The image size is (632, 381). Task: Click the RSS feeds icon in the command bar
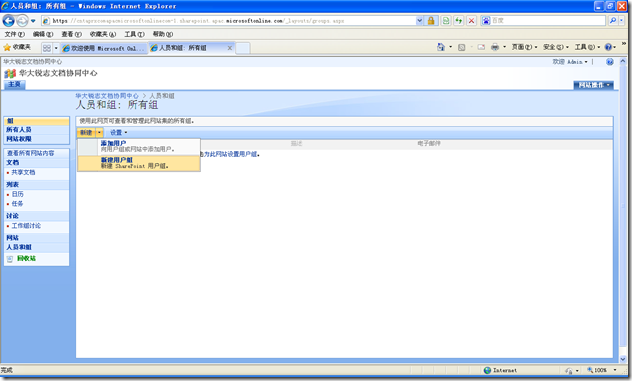462,47
